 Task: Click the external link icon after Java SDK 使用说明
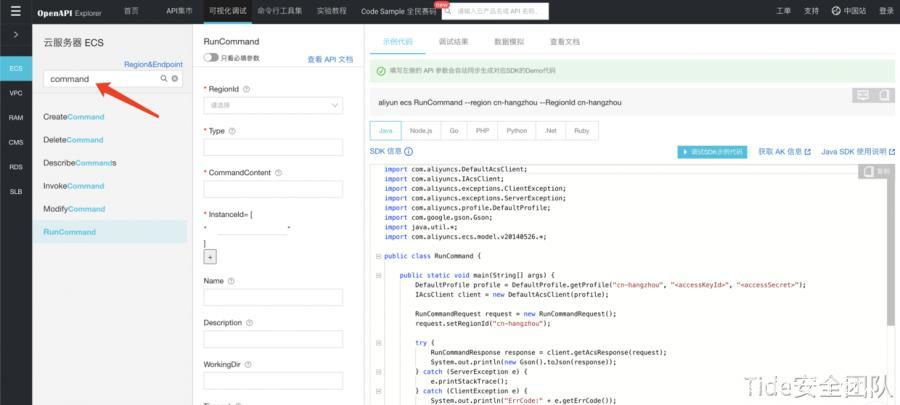tap(891, 152)
